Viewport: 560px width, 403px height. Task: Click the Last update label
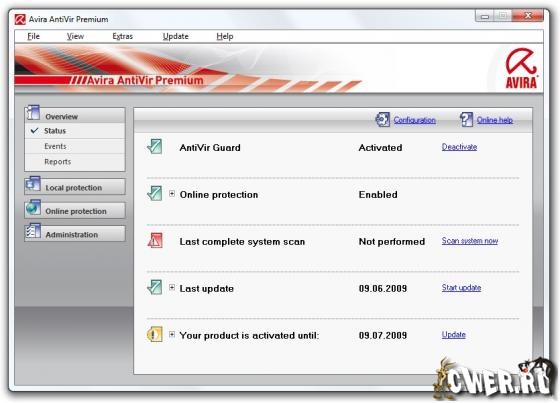tap(206, 288)
